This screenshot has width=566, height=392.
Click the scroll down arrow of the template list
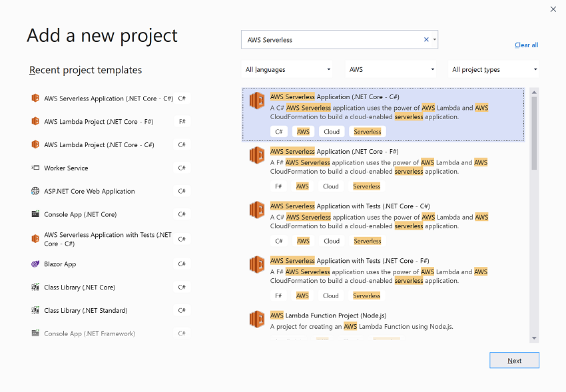pos(534,338)
